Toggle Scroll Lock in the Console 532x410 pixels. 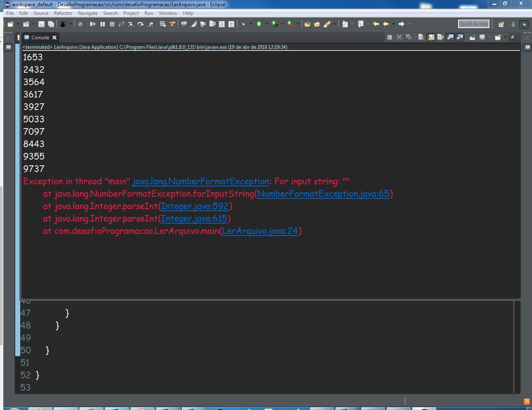[x=430, y=37]
